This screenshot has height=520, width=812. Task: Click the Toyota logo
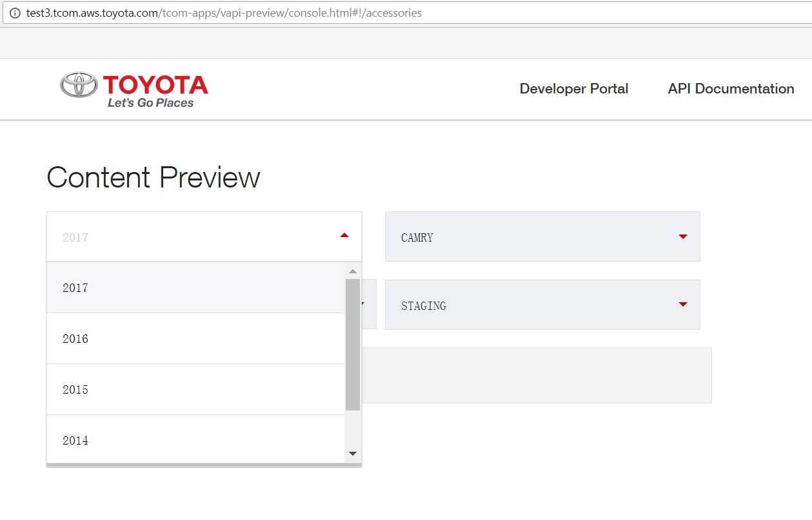point(134,90)
